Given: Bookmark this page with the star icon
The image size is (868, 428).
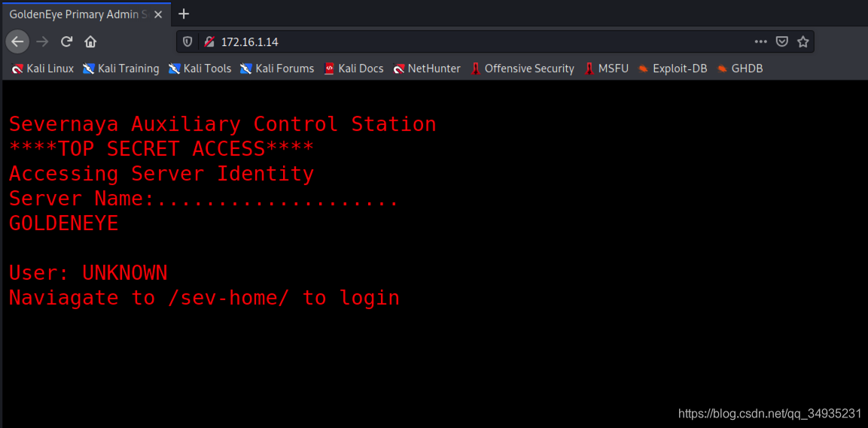Looking at the screenshot, I should (x=803, y=41).
